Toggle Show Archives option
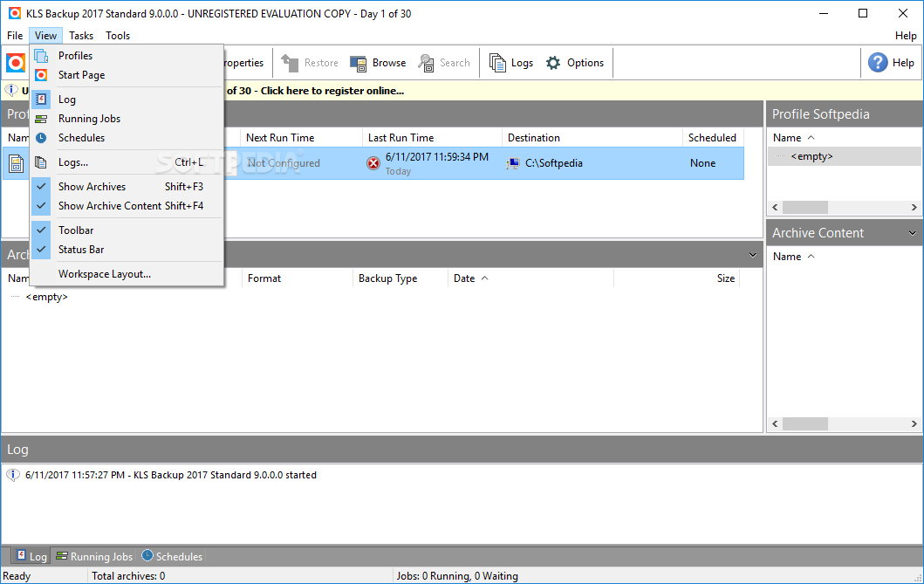Viewport: 924px width, 584px height. click(127, 186)
